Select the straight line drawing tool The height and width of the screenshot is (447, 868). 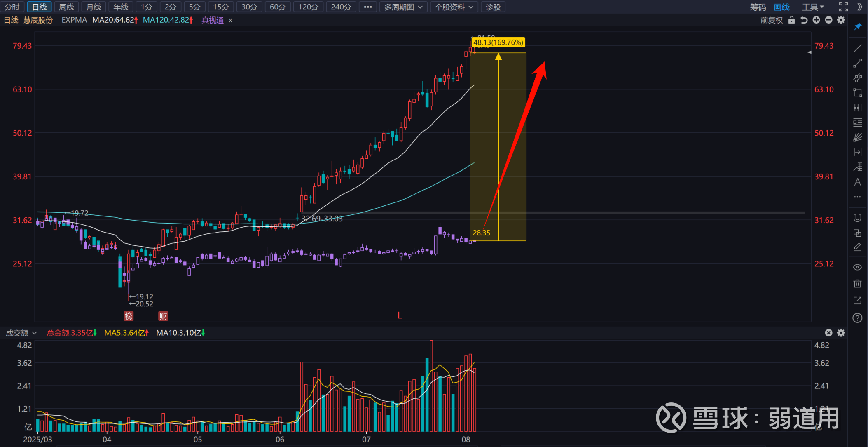(857, 48)
